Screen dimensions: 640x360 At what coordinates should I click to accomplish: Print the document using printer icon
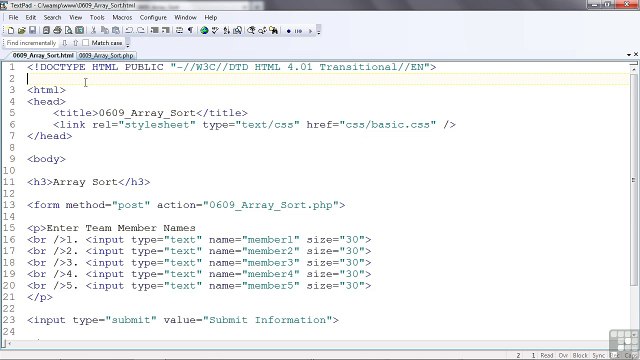[57, 31]
